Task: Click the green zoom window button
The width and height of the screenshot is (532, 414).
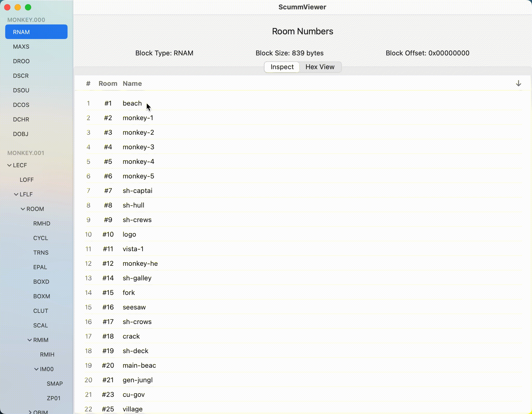Action: [x=28, y=7]
